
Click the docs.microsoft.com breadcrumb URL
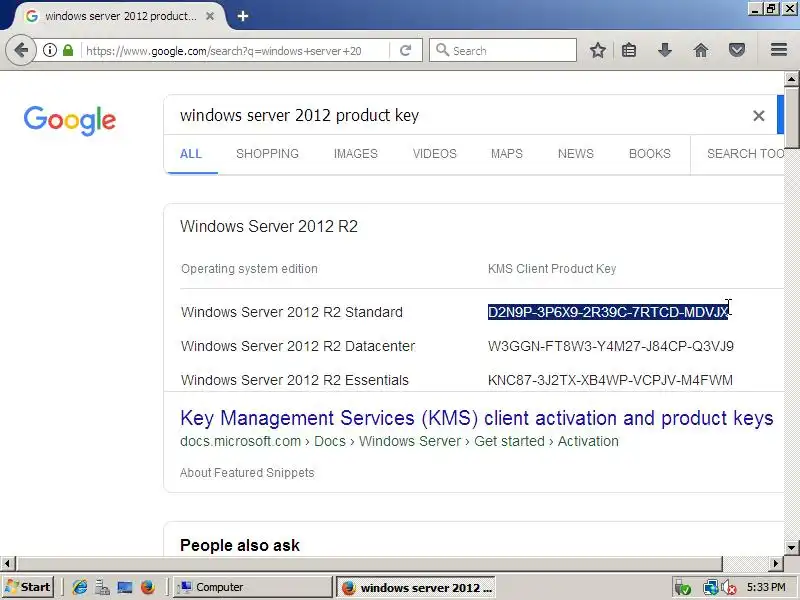pos(399,441)
